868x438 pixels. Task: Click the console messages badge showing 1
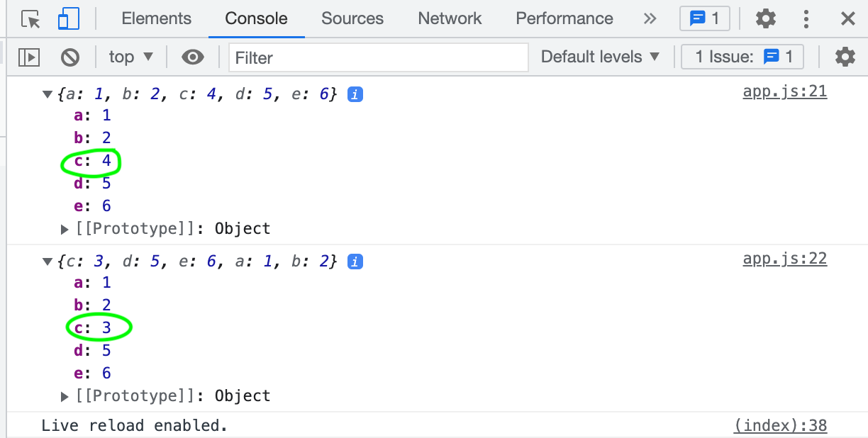tap(704, 18)
